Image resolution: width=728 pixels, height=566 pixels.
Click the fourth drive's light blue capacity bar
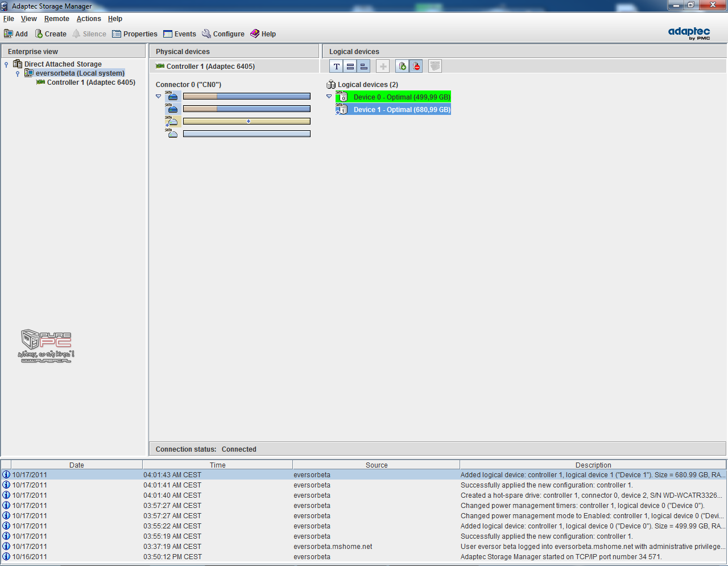pos(247,134)
